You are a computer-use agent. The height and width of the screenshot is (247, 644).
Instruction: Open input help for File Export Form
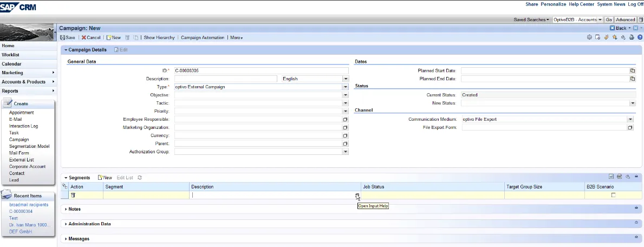pos(630,127)
